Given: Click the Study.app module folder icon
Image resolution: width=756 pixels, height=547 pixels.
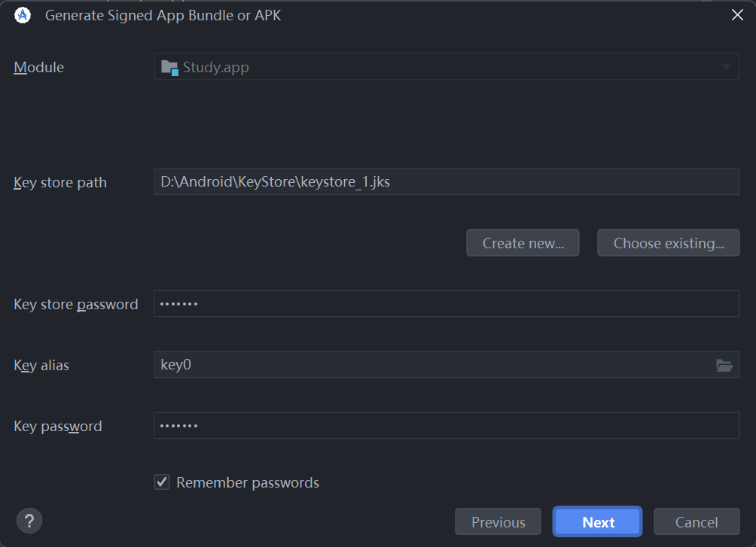Looking at the screenshot, I should [169, 68].
